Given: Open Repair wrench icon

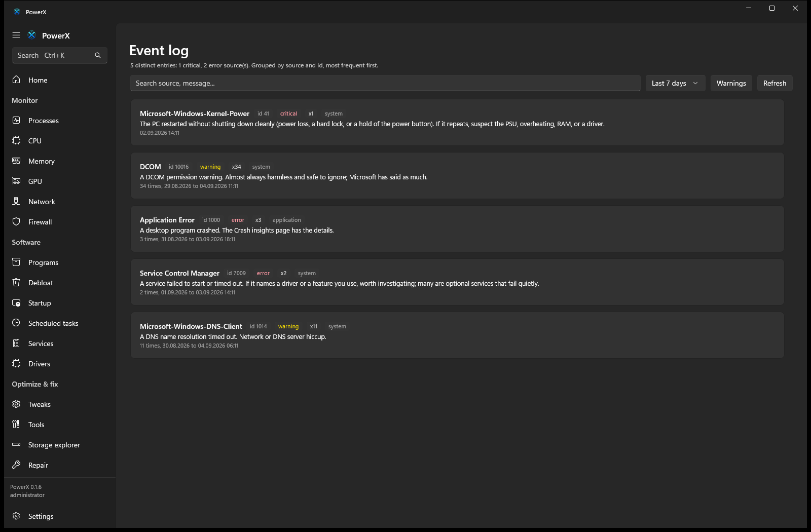Looking at the screenshot, I should (x=16, y=465).
